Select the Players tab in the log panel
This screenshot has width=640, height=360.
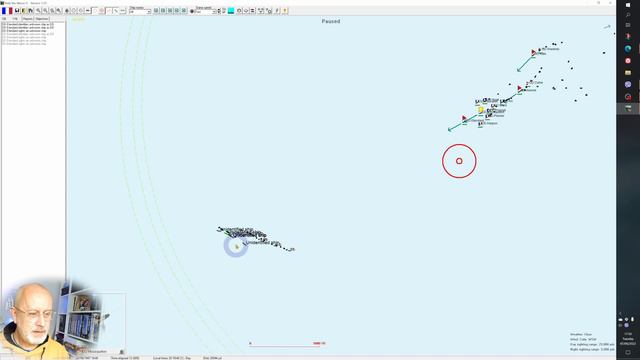[27, 19]
